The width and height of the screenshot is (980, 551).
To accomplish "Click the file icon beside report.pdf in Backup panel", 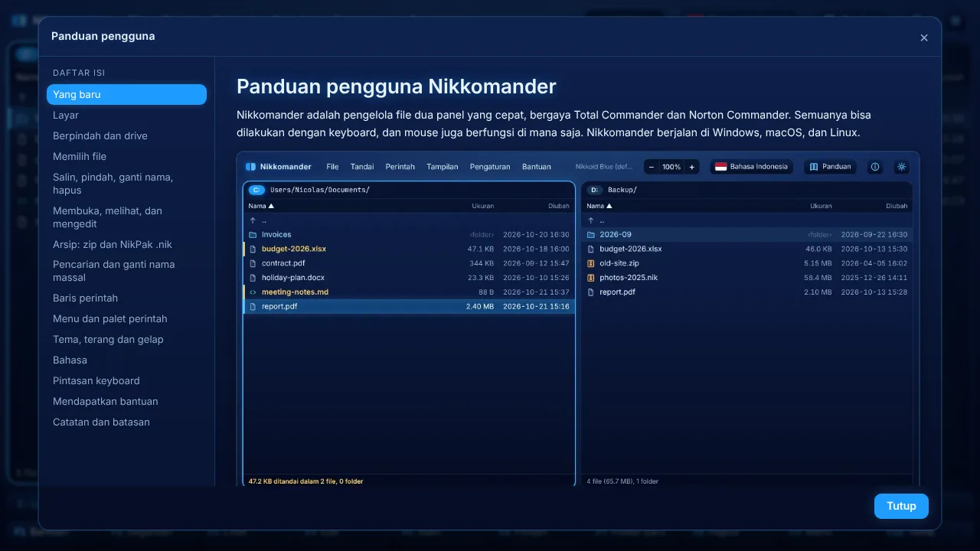I will [x=590, y=292].
